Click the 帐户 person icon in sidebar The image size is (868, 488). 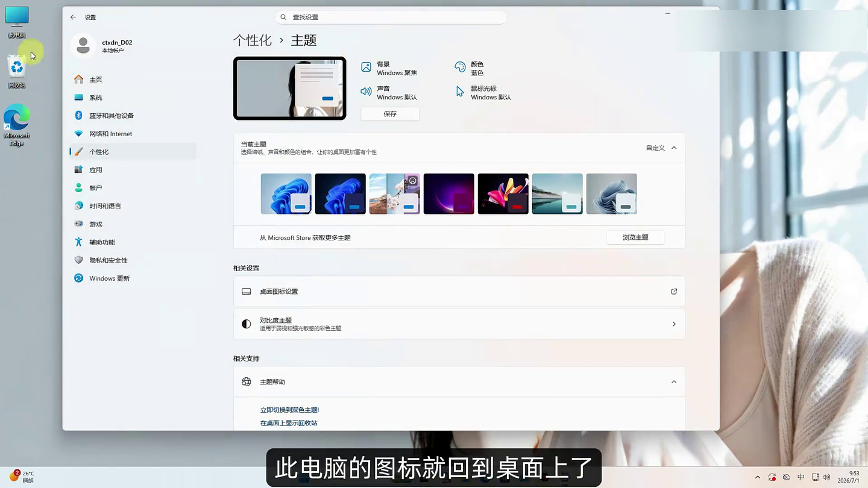(78, 187)
